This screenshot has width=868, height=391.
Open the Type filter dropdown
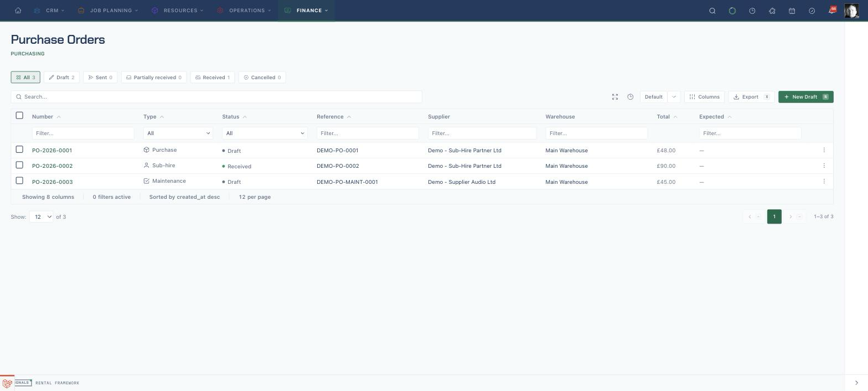tap(178, 133)
